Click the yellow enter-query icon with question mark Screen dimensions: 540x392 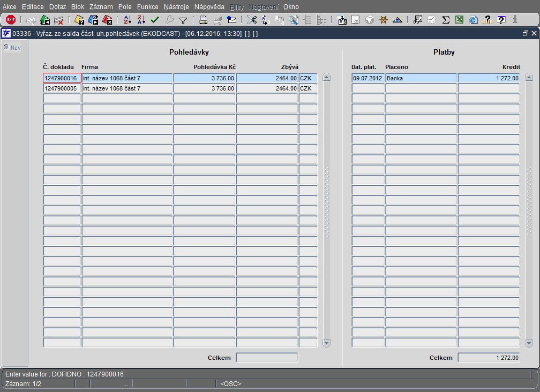tap(79, 20)
